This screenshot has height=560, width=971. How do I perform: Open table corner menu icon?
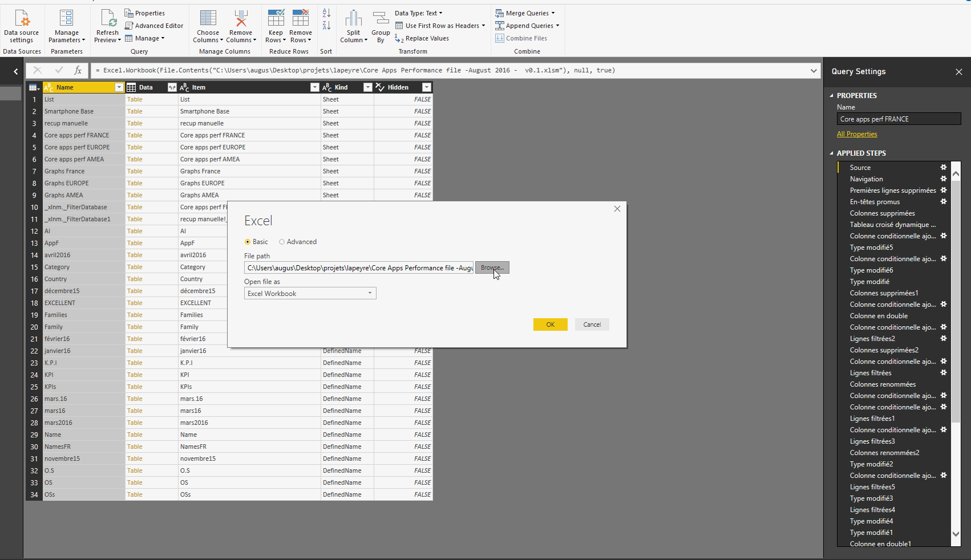tap(34, 87)
